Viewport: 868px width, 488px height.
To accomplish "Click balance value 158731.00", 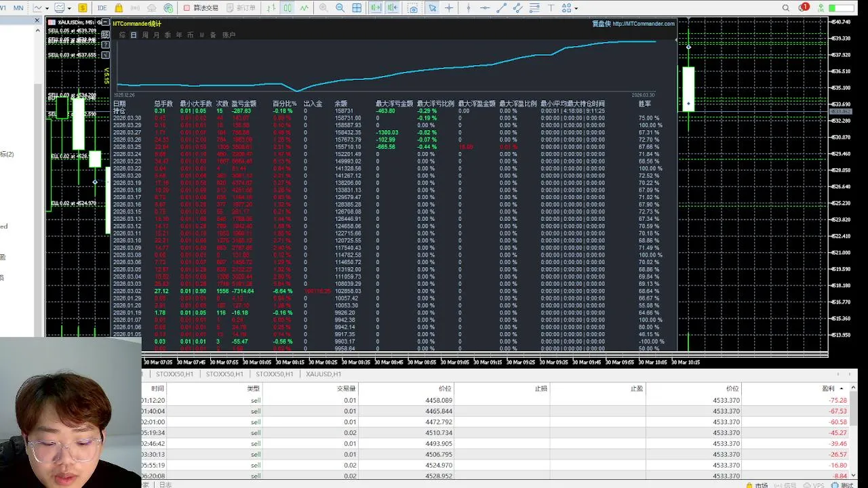I will coord(348,118).
